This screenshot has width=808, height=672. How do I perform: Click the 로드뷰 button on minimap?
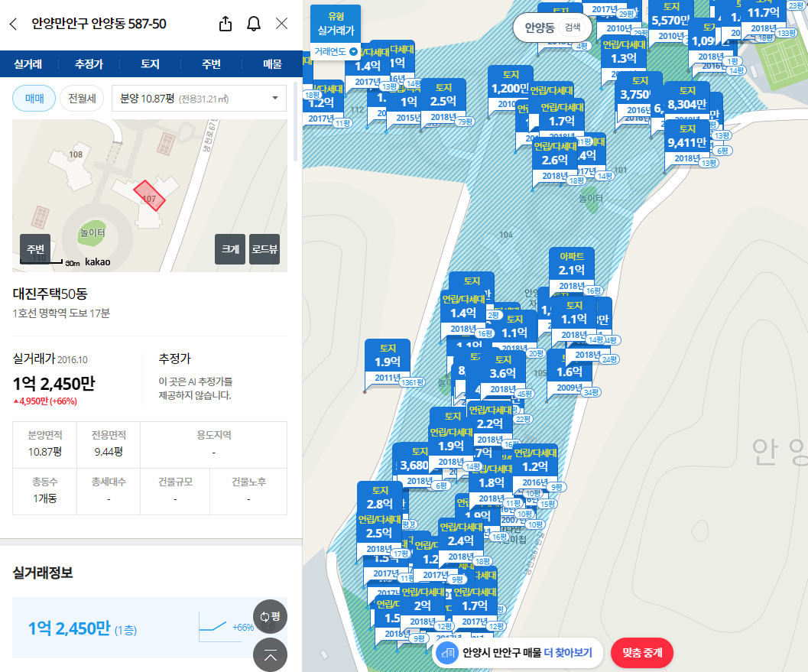264,249
